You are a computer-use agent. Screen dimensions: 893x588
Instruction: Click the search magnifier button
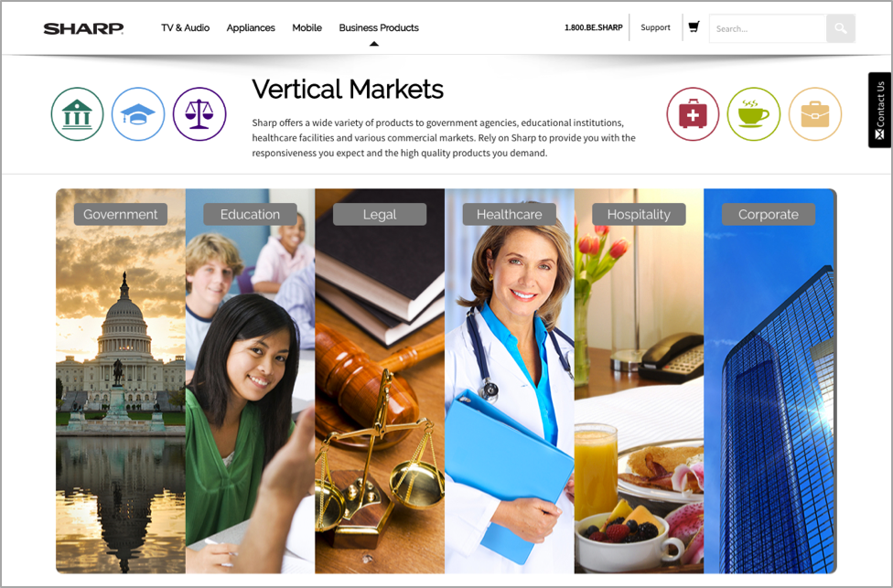pyautogui.click(x=841, y=28)
